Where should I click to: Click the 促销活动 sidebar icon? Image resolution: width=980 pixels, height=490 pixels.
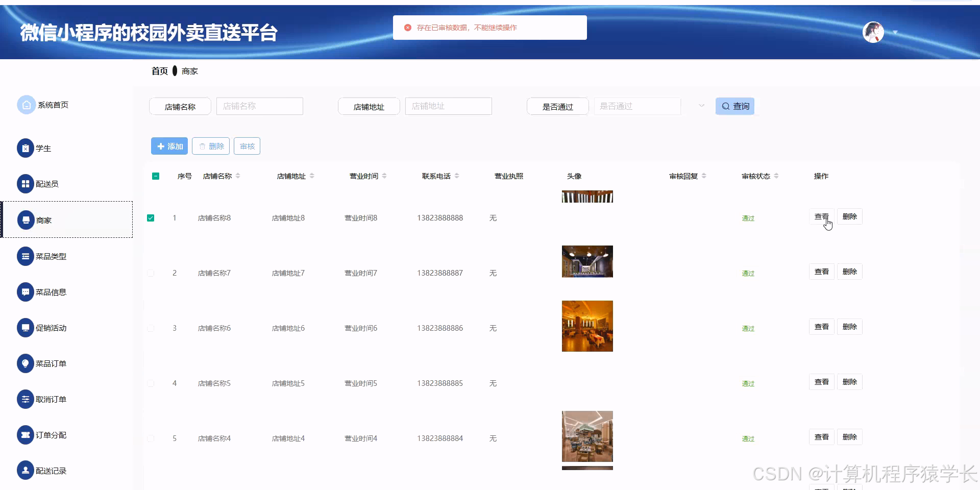26,328
